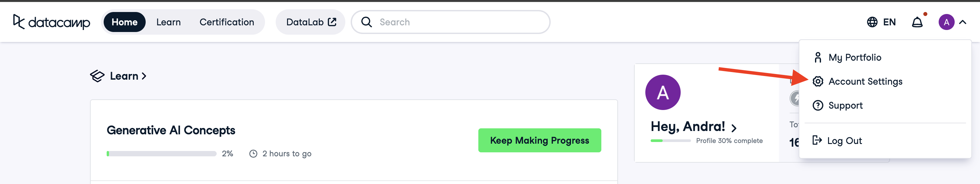Expand the Learn section chevron
Viewport: 980px width, 184px height.
click(x=144, y=76)
